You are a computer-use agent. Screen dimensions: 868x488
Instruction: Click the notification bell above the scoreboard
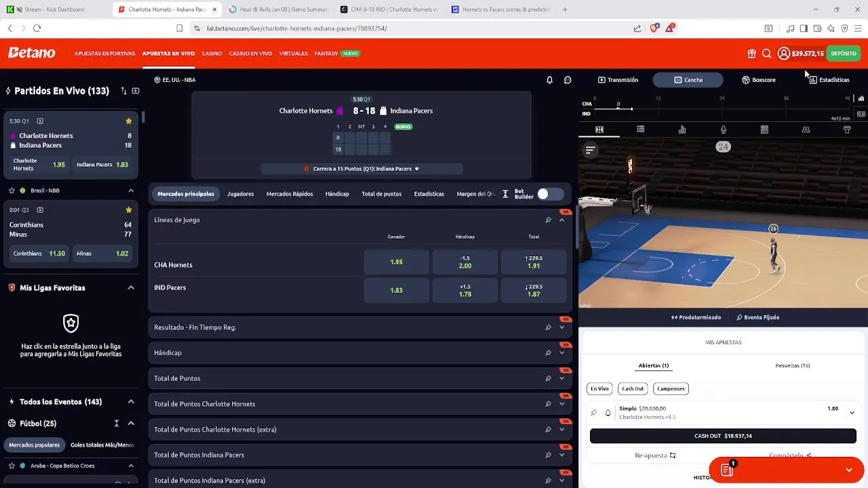pos(549,80)
